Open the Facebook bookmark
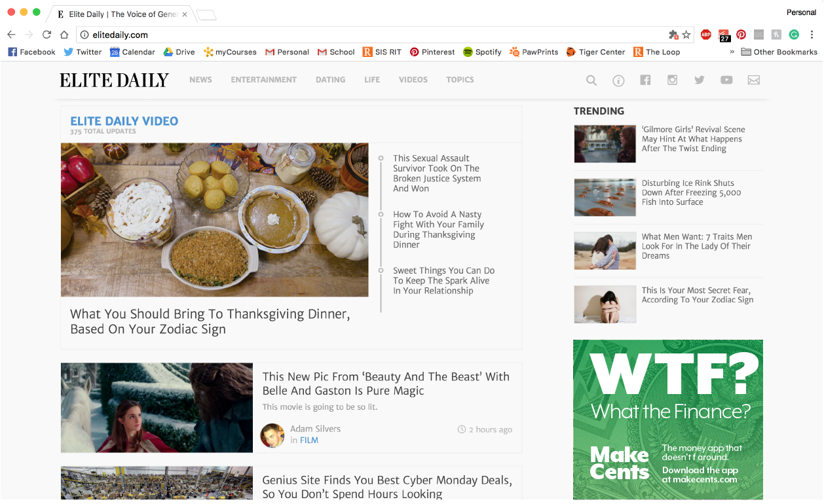 pyautogui.click(x=31, y=52)
